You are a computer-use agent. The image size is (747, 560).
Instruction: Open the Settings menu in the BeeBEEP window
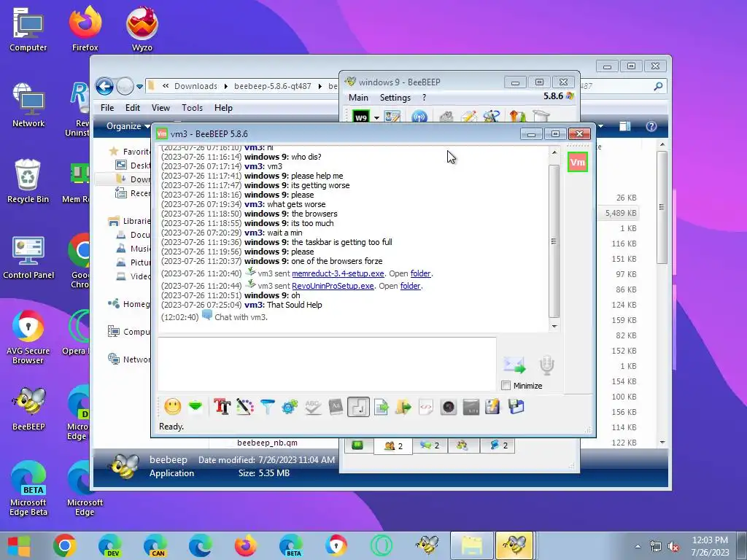pos(395,97)
